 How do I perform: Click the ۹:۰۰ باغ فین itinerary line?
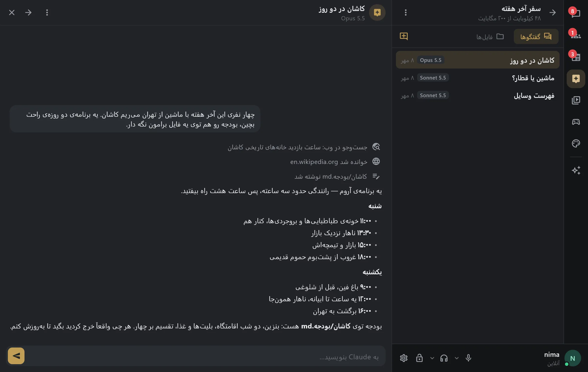pyautogui.click(x=333, y=287)
